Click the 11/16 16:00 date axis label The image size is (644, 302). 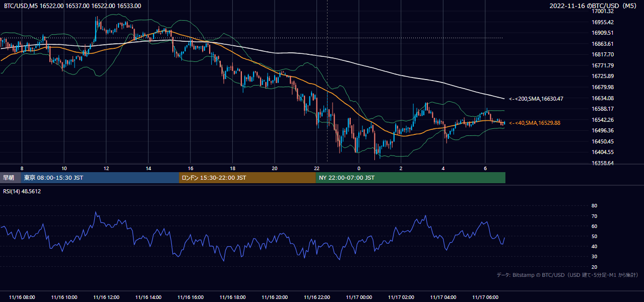coord(190,297)
